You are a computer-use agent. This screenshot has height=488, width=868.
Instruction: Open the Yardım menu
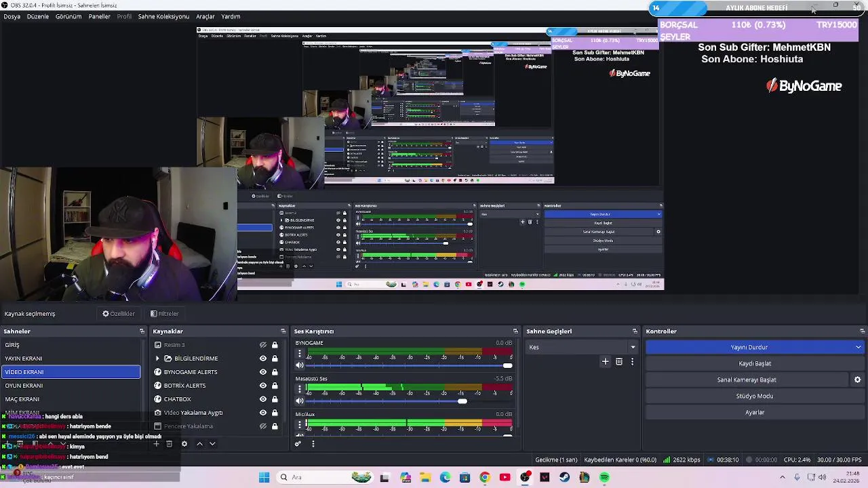(231, 16)
